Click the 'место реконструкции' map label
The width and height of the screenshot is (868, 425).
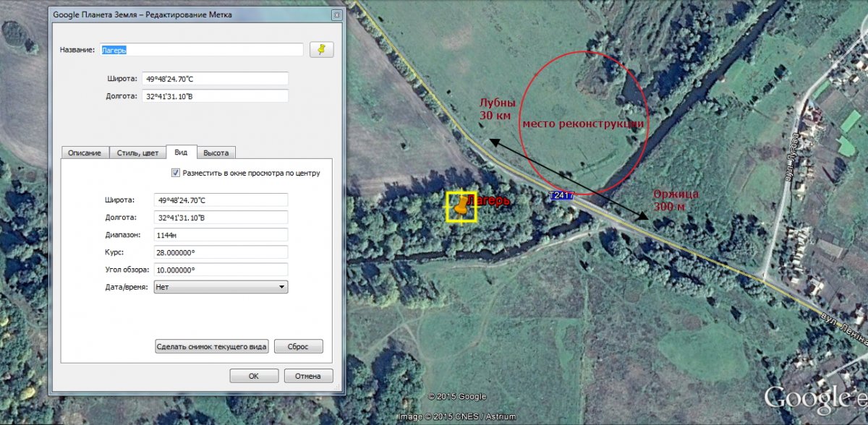582,124
